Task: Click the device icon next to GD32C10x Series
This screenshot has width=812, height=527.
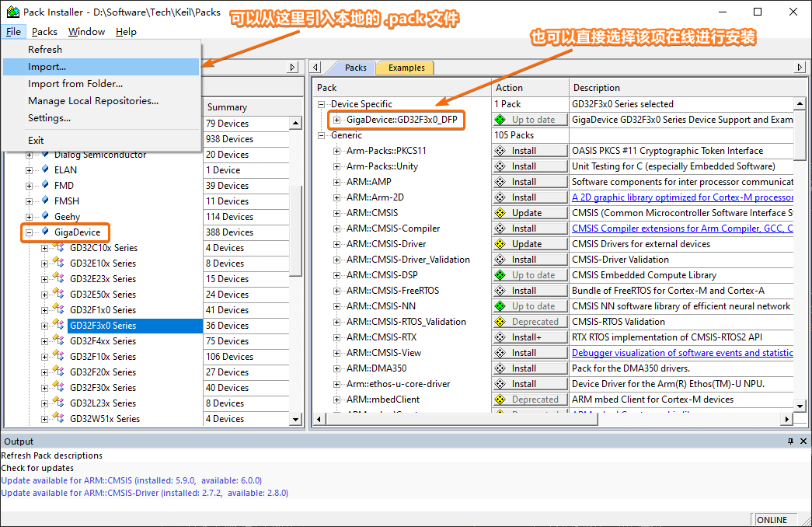Action: coord(59,247)
